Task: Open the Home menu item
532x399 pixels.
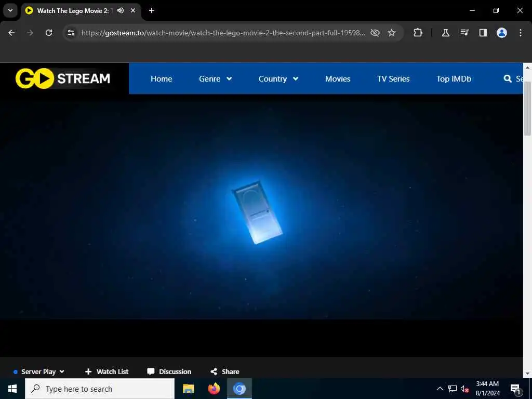Action: point(161,79)
